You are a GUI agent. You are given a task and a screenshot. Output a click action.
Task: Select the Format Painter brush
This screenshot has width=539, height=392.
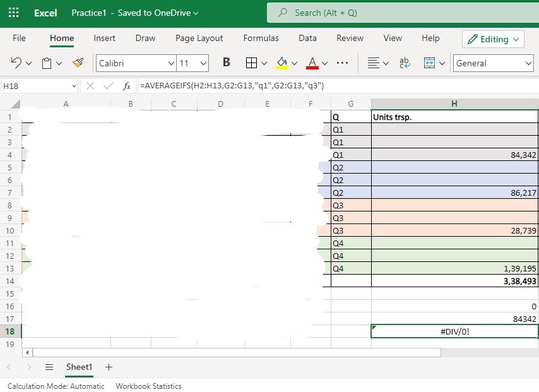click(x=78, y=63)
